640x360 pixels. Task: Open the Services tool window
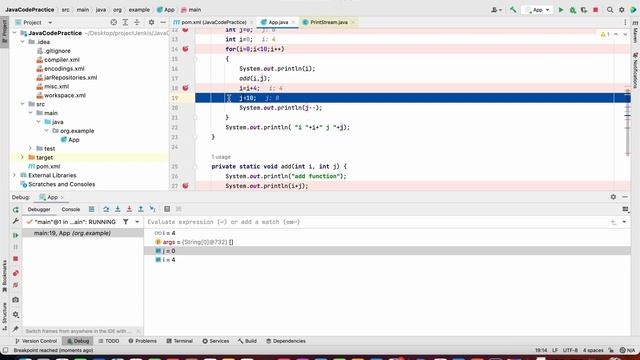tap(216, 341)
